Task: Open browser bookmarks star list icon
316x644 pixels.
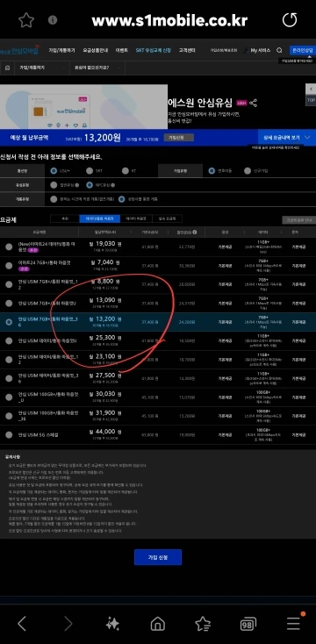Action: point(203,624)
